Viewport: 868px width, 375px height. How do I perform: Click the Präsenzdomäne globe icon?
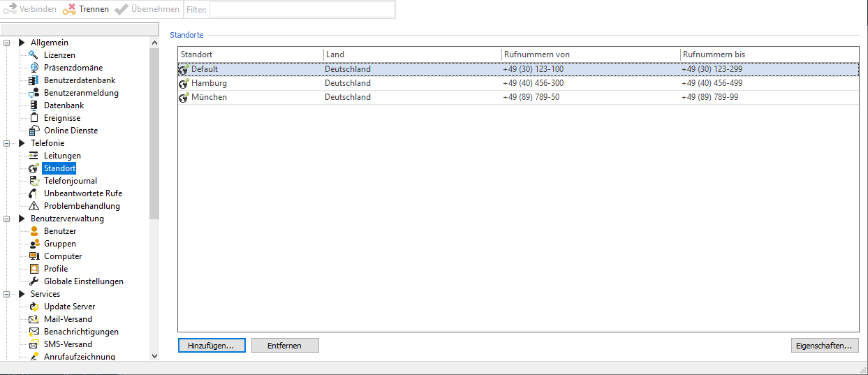point(34,68)
